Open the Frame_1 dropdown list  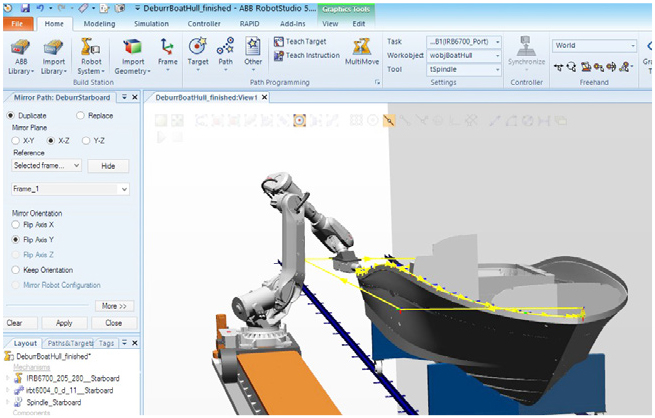[123, 189]
